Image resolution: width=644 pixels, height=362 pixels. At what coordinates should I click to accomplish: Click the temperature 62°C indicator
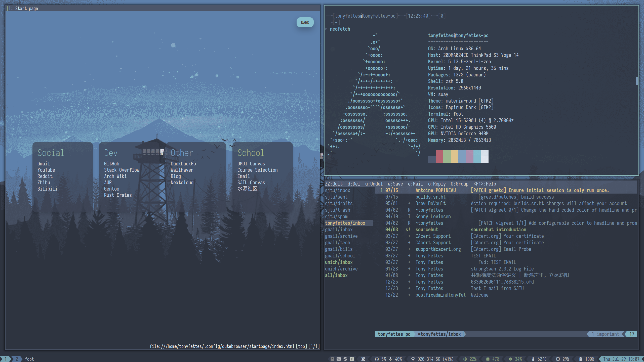539,359
